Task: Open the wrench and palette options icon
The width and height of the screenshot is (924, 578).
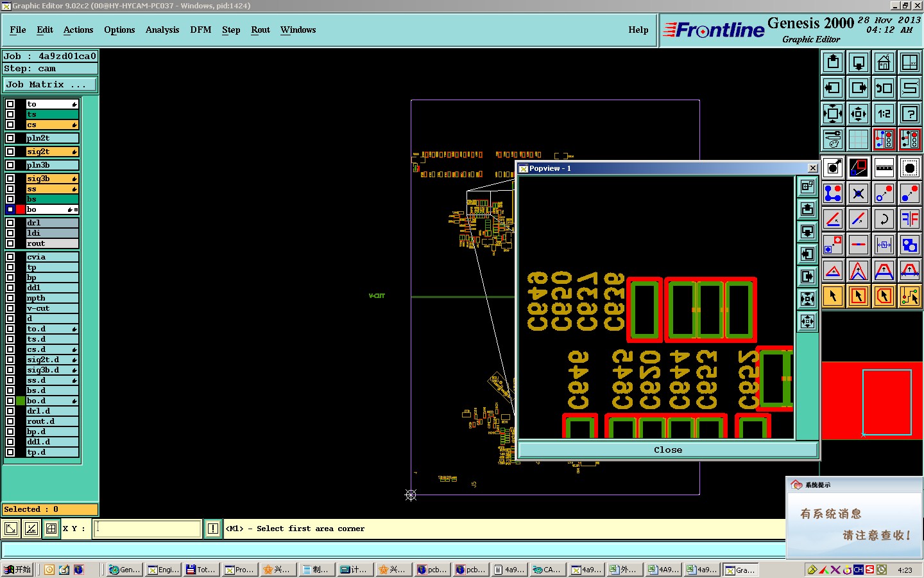Action: [x=833, y=139]
